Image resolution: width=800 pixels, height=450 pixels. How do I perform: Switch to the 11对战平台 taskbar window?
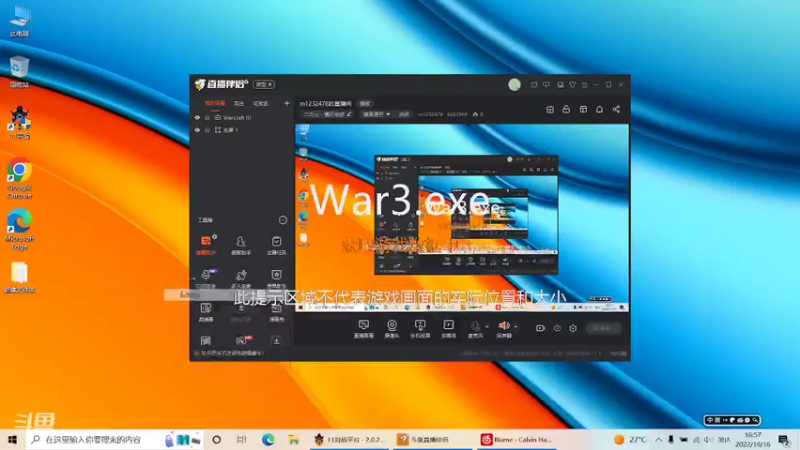(350, 439)
